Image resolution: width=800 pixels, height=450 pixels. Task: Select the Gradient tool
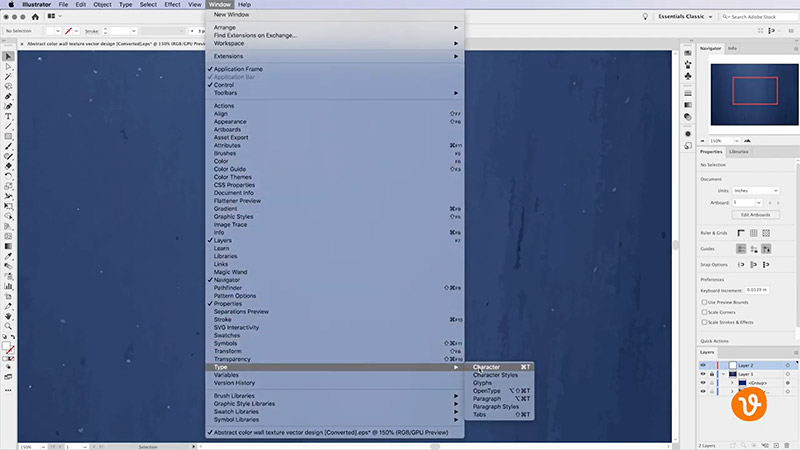coord(8,246)
